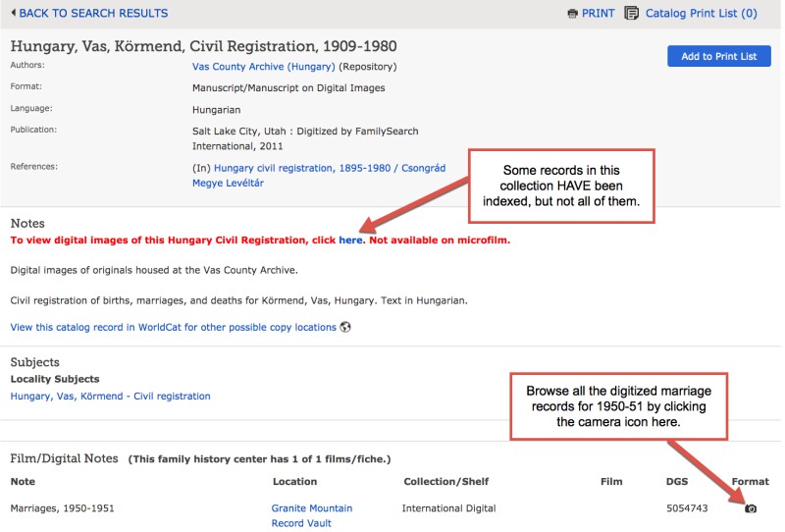
Task: Click the Megye Levéltár link text
Action: click(x=228, y=184)
